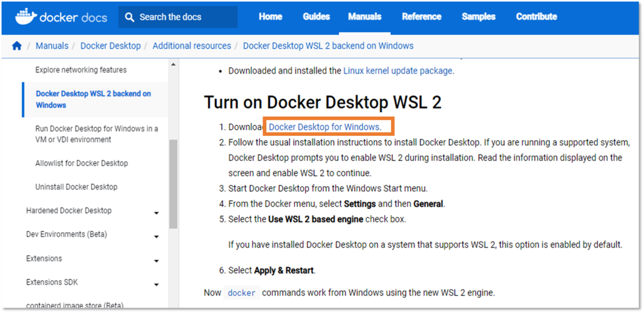Go to Additional resources breadcrumb link
The height and width of the screenshot is (313, 644).
(192, 46)
